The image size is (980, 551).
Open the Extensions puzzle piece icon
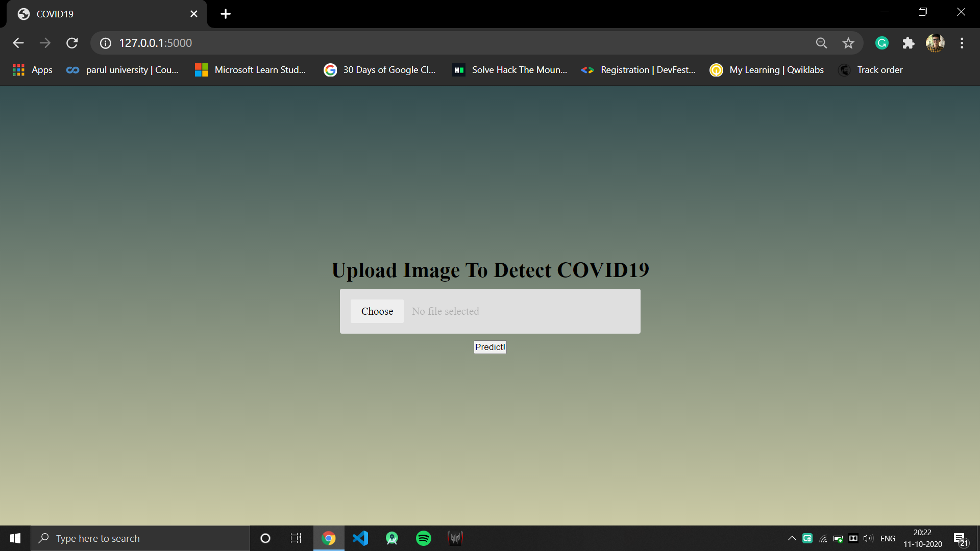pos(908,43)
